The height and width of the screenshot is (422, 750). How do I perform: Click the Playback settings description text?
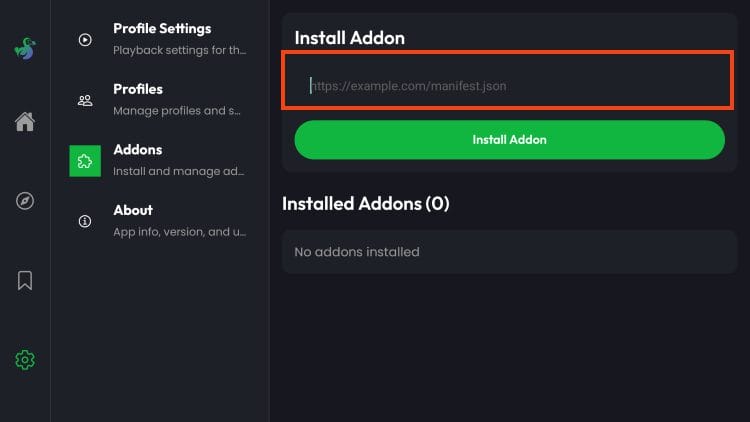pos(179,50)
